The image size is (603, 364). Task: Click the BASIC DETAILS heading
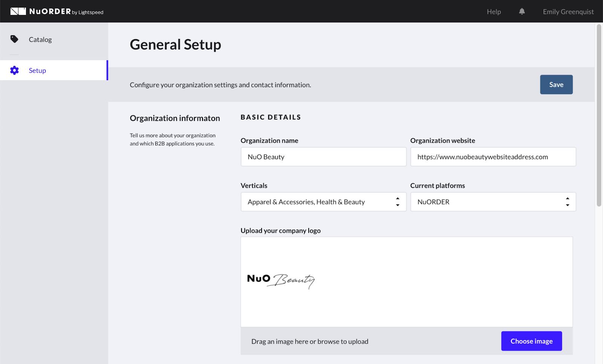(271, 117)
